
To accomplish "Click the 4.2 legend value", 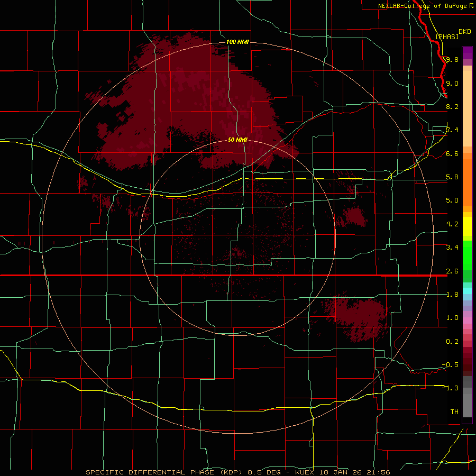I will 452,224.
